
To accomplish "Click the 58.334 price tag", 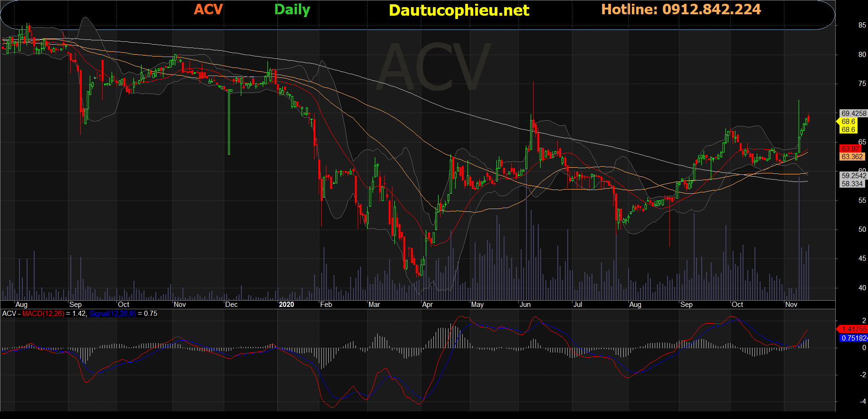I will (x=852, y=184).
